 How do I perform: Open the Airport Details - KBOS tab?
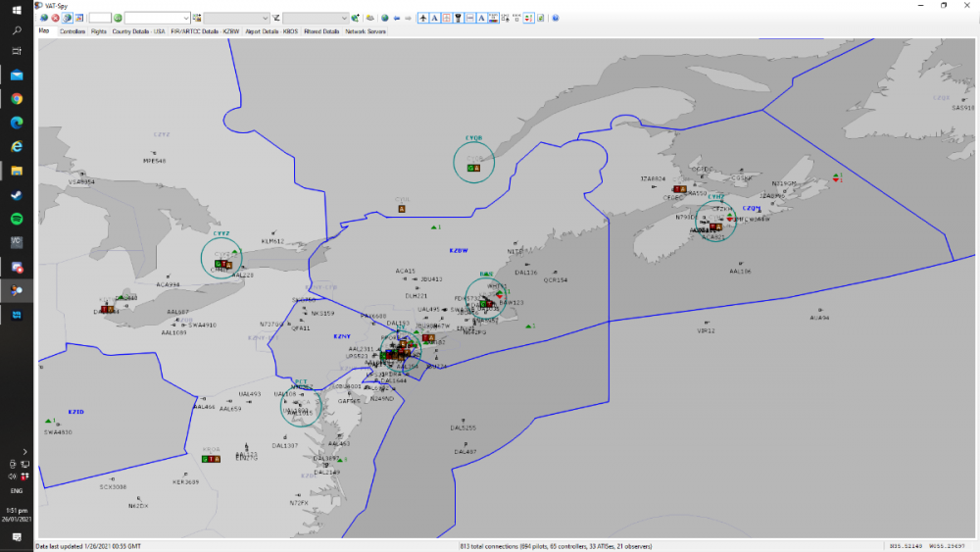[x=271, y=31]
